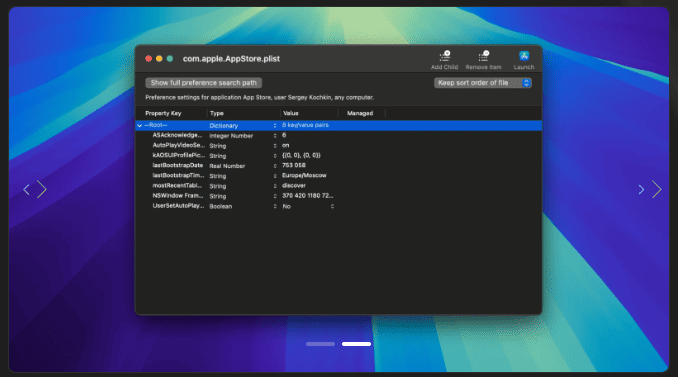Screen dimensions: 678x377
Task: Collapse the Root dictionary row
Action: (x=139, y=125)
